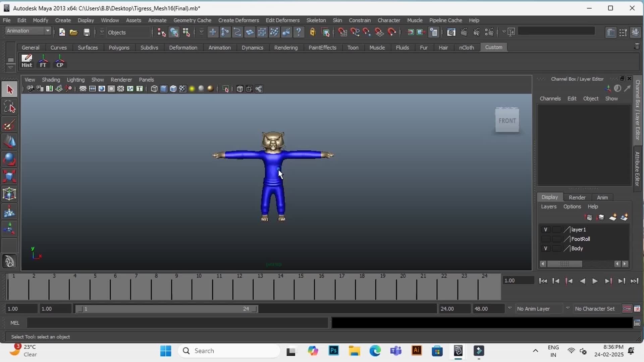Open the Animation menu set dropdown

(x=48, y=31)
